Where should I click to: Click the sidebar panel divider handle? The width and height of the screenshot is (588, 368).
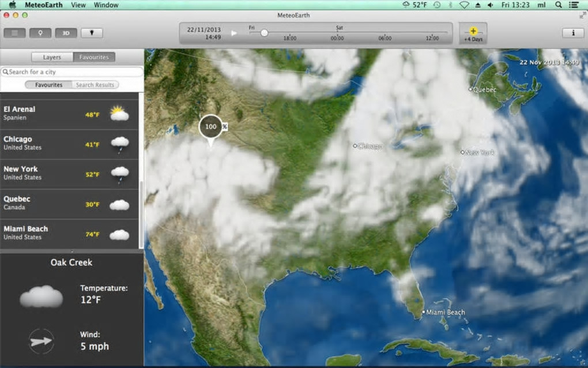pyautogui.click(x=71, y=251)
